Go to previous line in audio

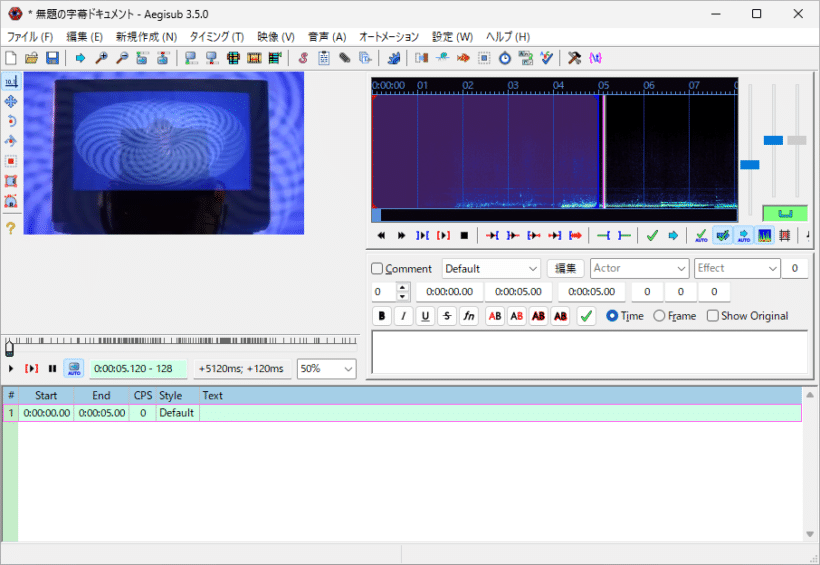(x=381, y=236)
